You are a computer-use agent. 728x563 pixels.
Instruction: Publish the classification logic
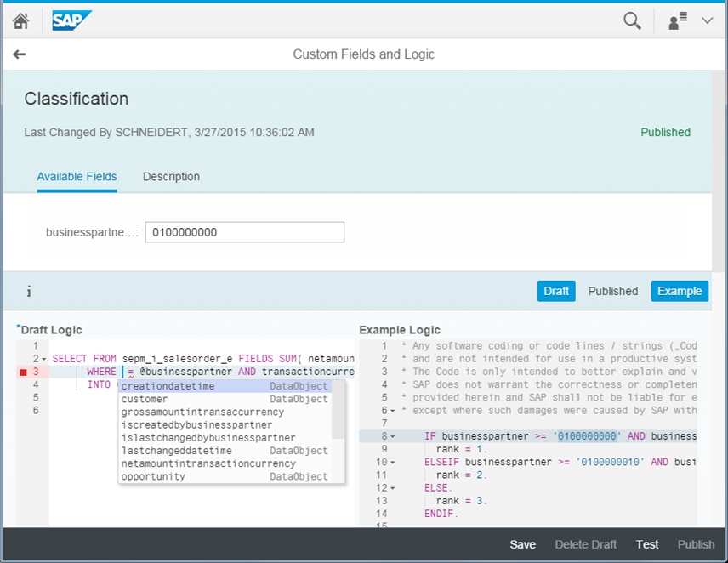696,544
